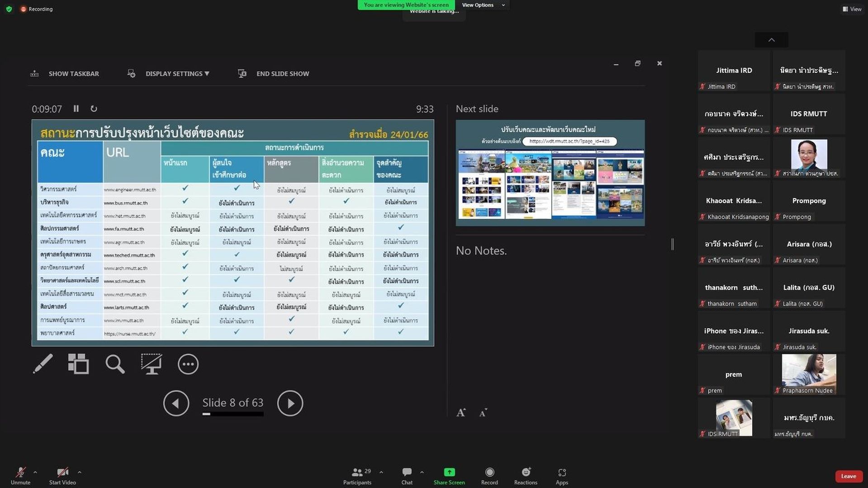Screen dimensions: 868x488
Task: Open the Display Settings menu
Action: [x=169, y=74]
